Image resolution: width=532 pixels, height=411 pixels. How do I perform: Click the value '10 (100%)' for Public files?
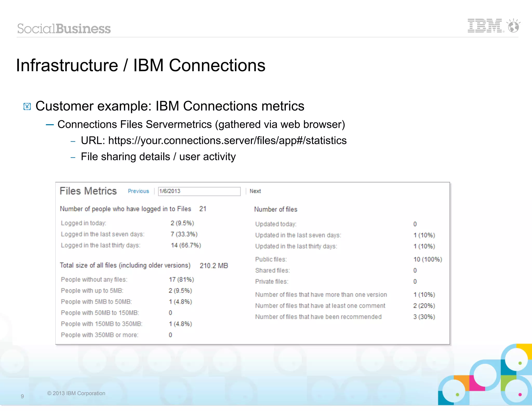pyautogui.click(x=428, y=260)
